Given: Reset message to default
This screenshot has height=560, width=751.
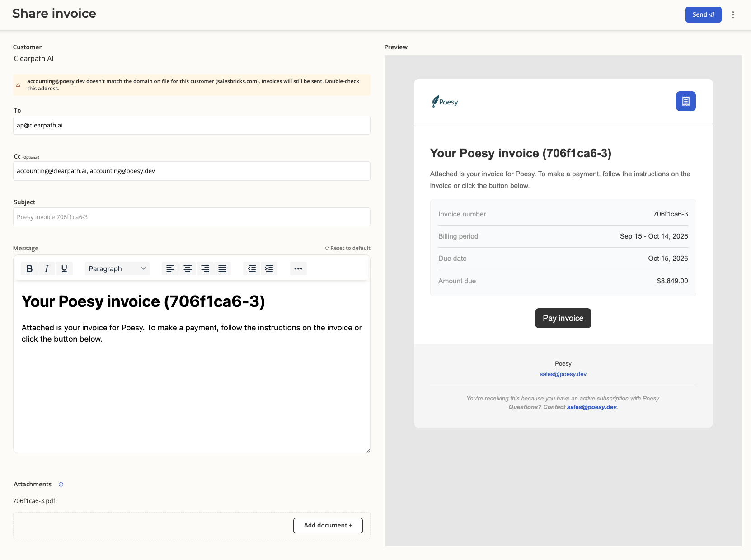Looking at the screenshot, I should (347, 248).
